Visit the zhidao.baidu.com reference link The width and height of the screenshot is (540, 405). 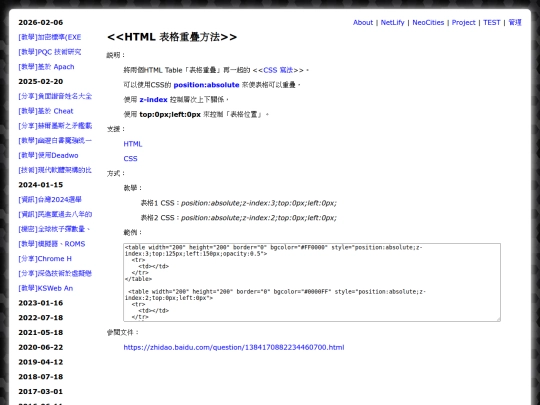point(234,347)
